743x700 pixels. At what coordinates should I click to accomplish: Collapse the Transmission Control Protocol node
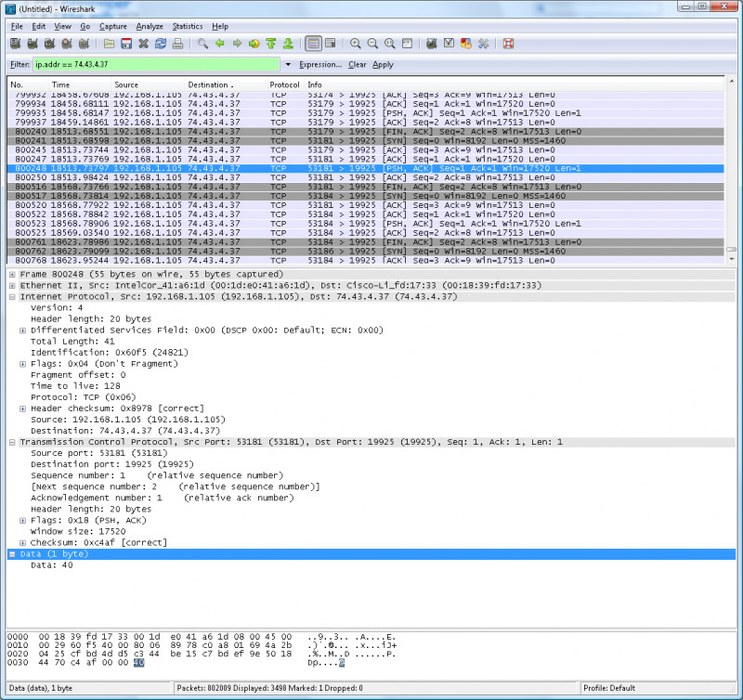[x=12, y=442]
